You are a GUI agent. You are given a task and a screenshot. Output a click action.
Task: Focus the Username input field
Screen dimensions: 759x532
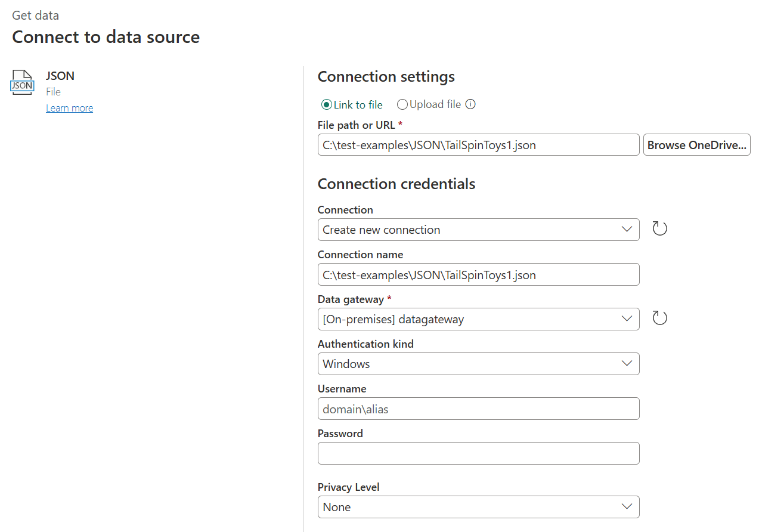click(x=478, y=409)
